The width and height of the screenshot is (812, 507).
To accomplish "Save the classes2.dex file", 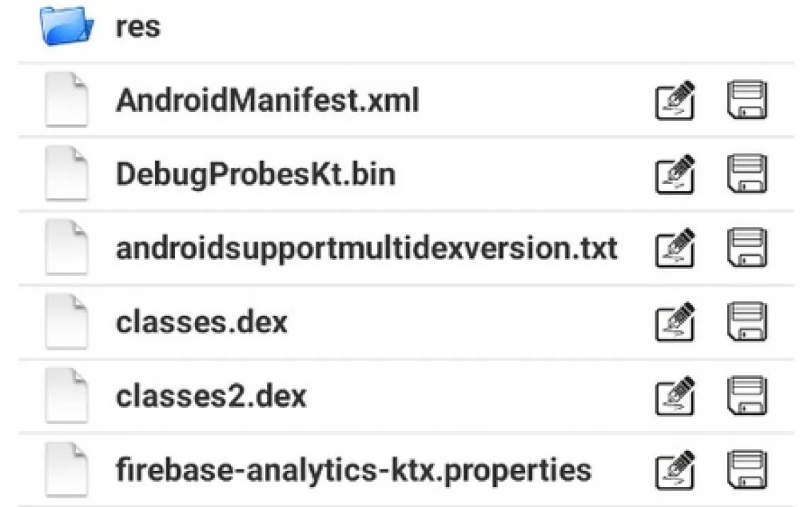I will tap(747, 397).
